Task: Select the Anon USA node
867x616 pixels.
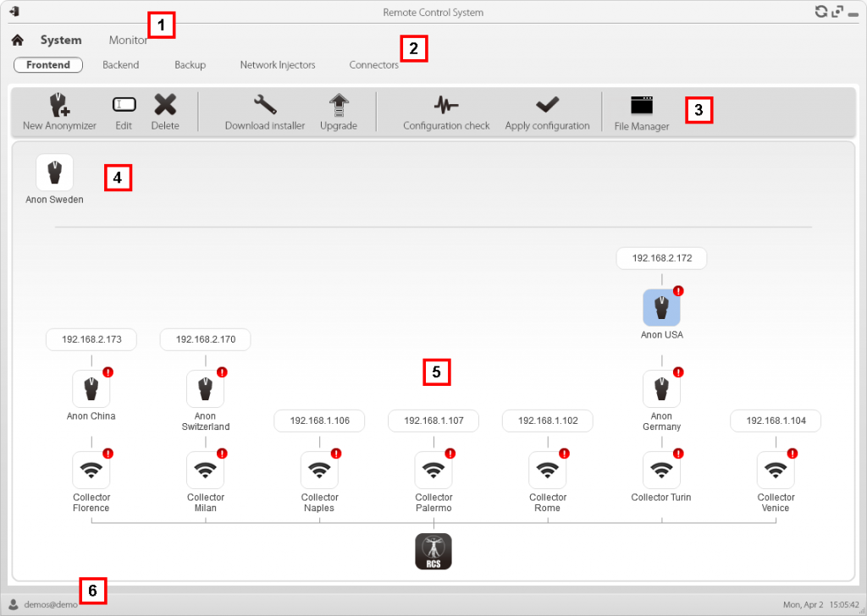Action: pyautogui.click(x=661, y=307)
